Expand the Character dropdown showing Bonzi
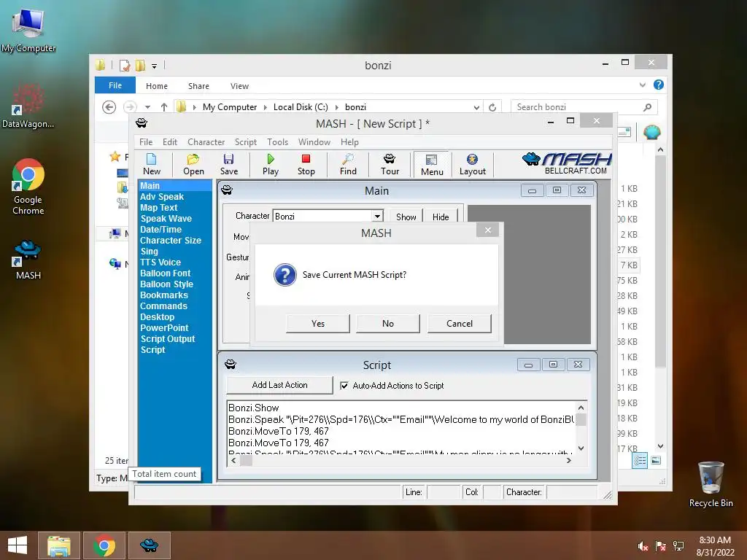The image size is (747, 560). (377, 216)
